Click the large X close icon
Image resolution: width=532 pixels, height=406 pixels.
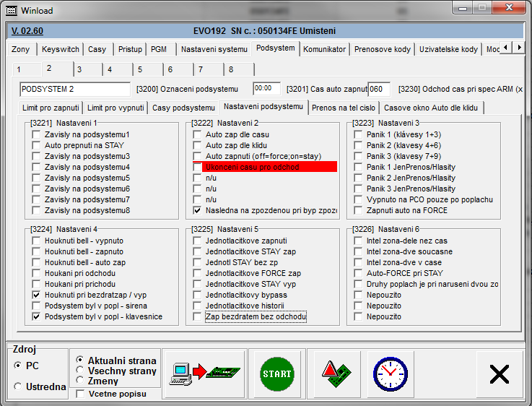(x=499, y=373)
